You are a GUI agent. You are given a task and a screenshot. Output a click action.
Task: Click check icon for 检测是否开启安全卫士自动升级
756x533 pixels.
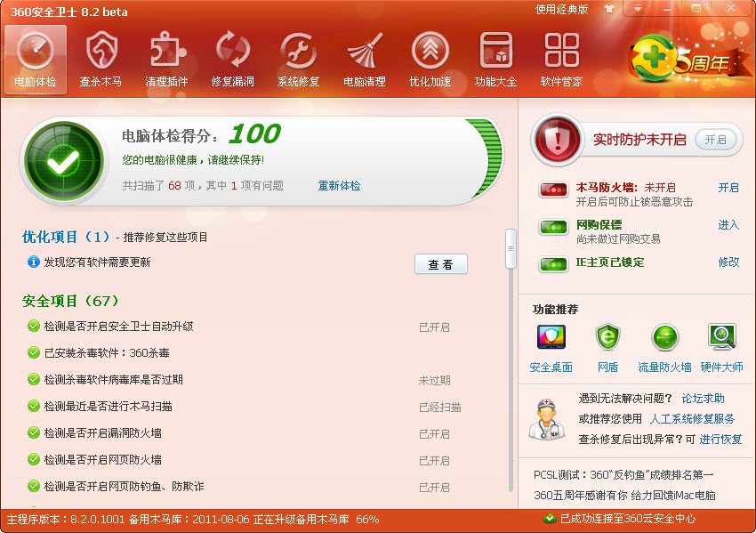click(x=33, y=326)
